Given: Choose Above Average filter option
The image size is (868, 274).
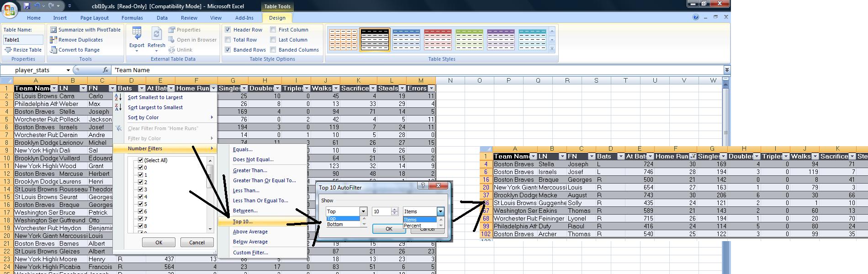Looking at the screenshot, I should [x=250, y=232].
